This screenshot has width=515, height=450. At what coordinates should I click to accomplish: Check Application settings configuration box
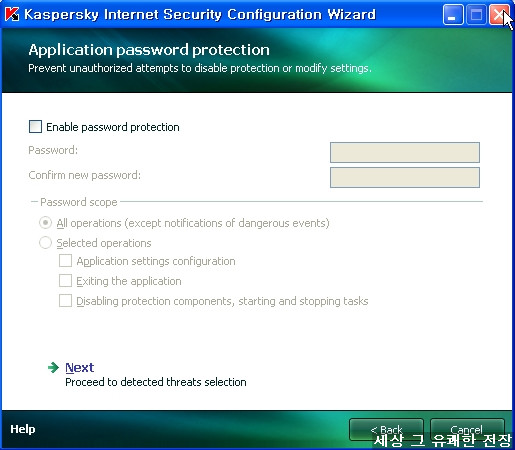pos(65,261)
